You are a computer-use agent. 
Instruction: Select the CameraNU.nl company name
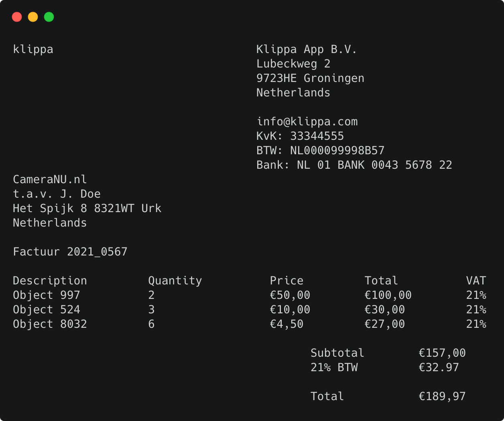click(50, 179)
